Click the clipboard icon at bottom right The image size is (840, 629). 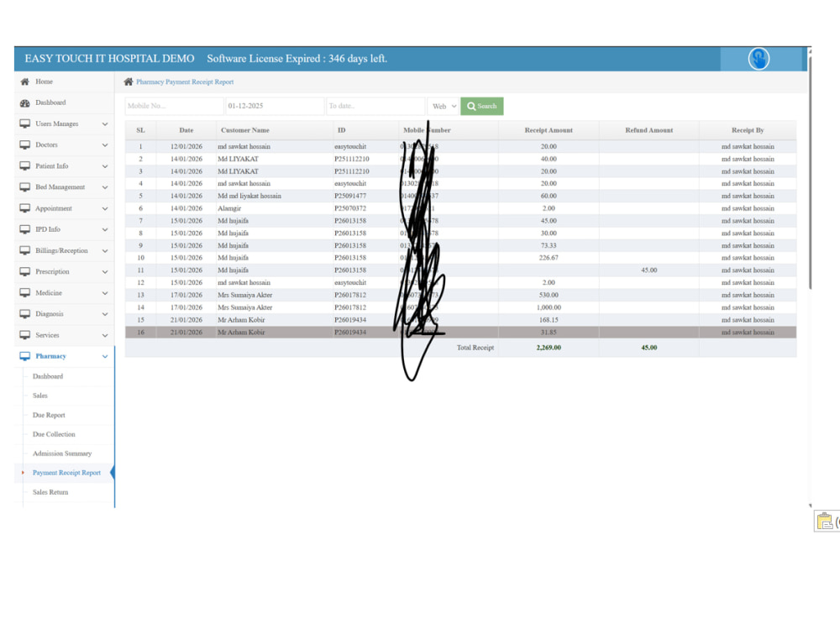pos(825,521)
